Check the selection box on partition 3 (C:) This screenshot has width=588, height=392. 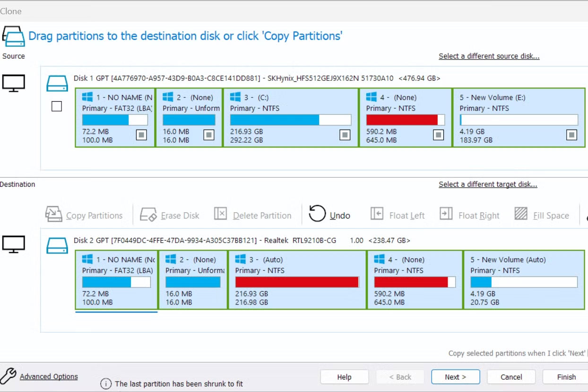click(346, 135)
